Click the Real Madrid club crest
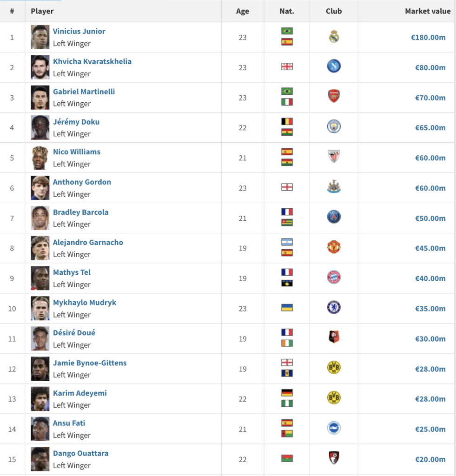 (334, 36)
